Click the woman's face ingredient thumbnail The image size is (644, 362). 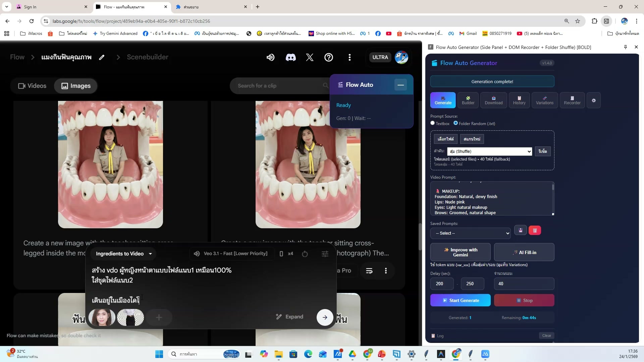tap(102, 317)
